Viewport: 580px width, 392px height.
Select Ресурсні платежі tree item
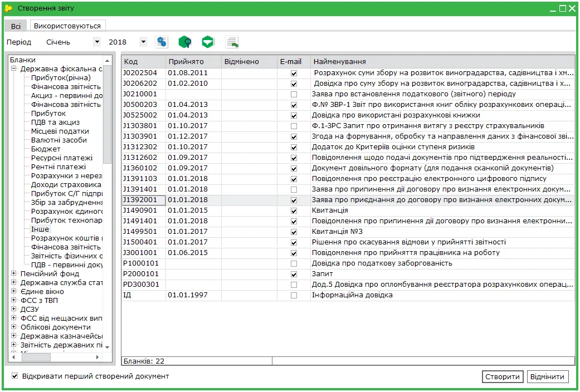pyautogui.click(x=62, y=158)
